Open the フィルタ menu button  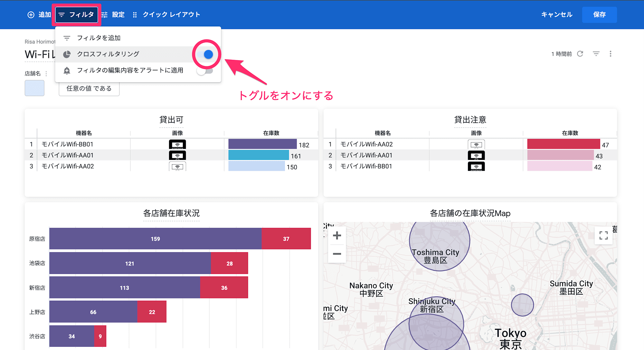(77, 15)
